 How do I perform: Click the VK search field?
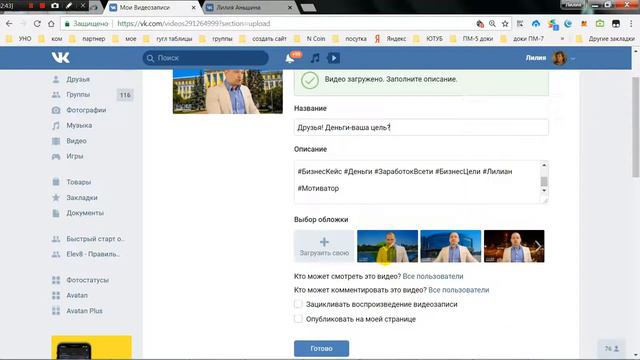pyautogui.click(x=206, y=58)
